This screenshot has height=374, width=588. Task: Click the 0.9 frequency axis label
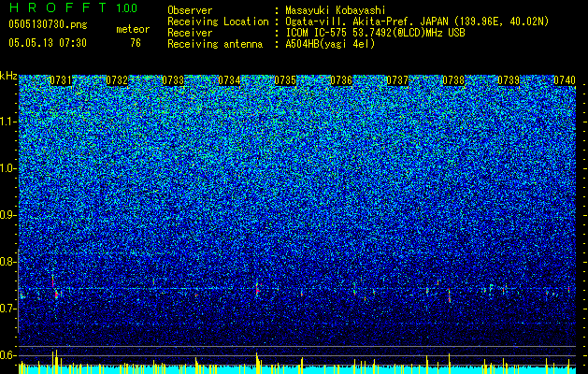[8, 215]
